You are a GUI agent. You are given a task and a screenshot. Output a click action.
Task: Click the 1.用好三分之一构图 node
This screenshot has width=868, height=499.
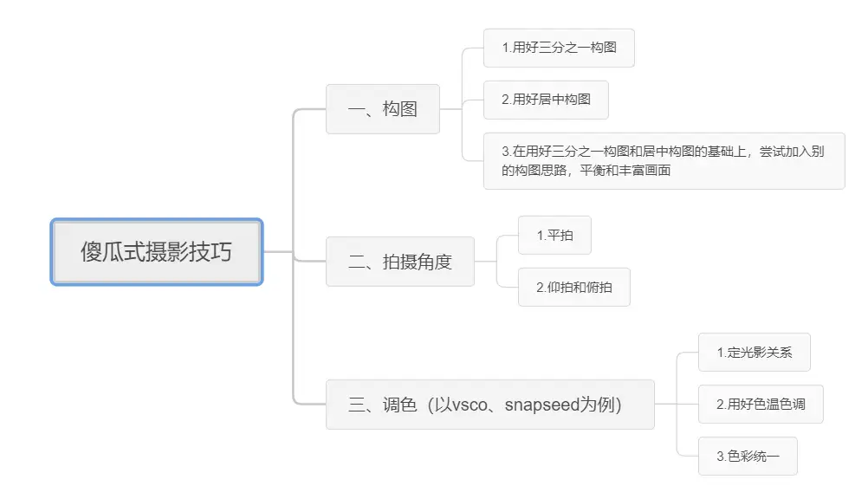pos(559,48)
